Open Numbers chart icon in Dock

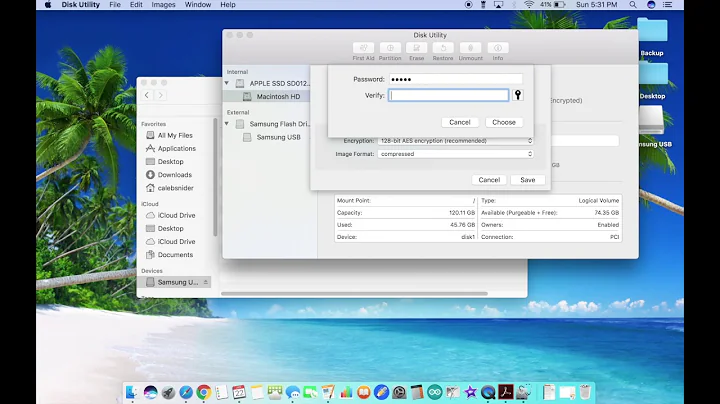tap(346, 392)
